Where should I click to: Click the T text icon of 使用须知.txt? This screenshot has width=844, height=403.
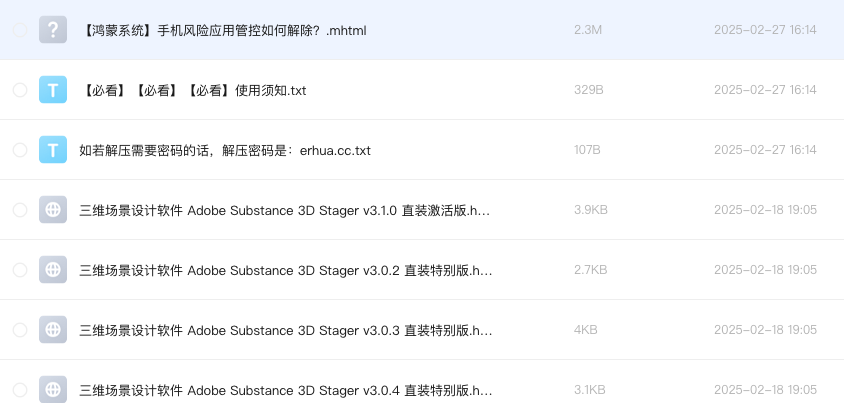(53, 90)
